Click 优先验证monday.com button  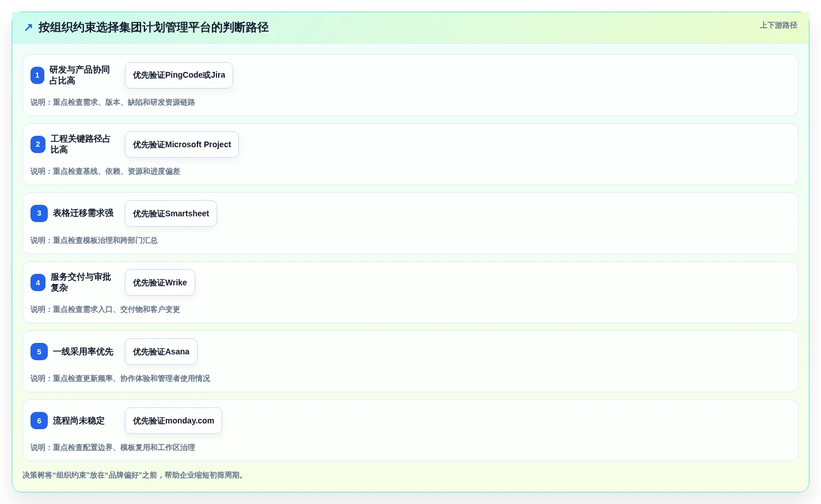pos(173,421)
